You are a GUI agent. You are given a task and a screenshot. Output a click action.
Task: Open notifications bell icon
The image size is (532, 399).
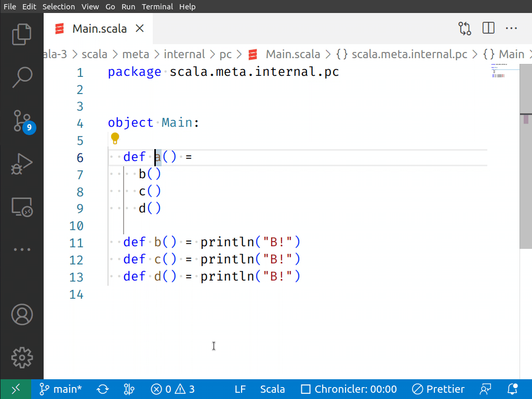click(x=513, y=389)
